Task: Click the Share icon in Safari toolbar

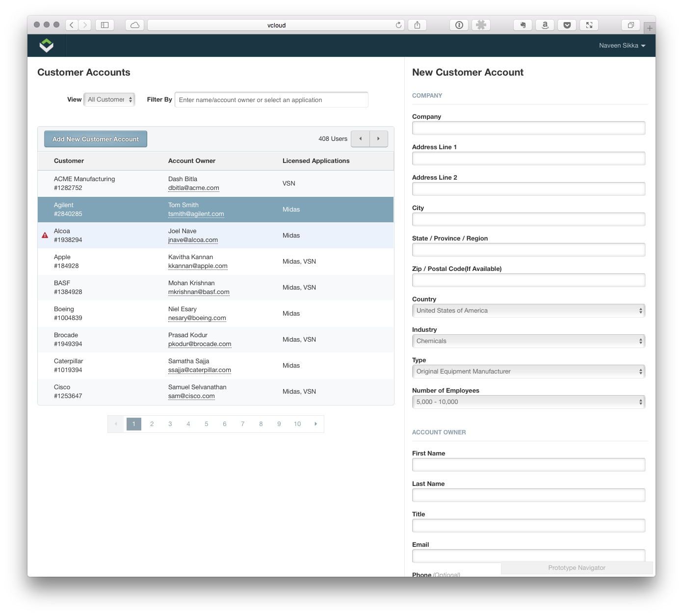Action: 417,25
